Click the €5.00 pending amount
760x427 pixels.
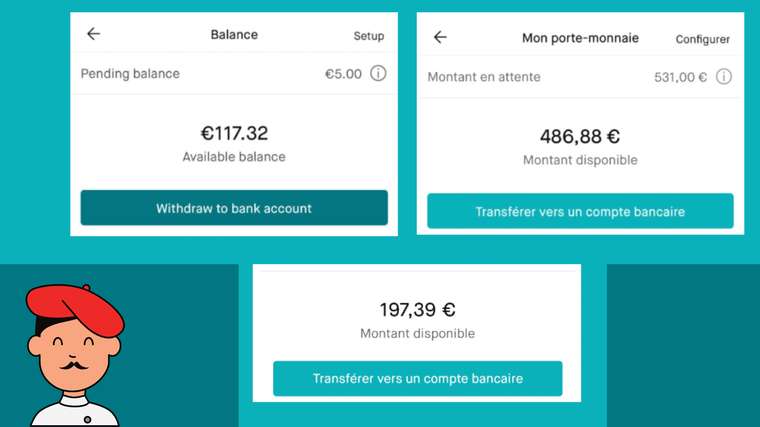point(343,74)
